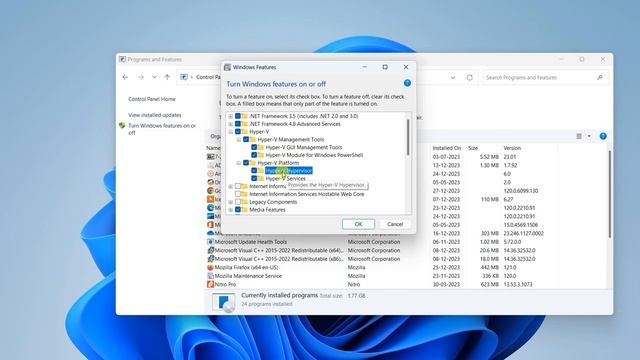Click the Legacy Components folder icon
The image size is (640, 360).
244,202
